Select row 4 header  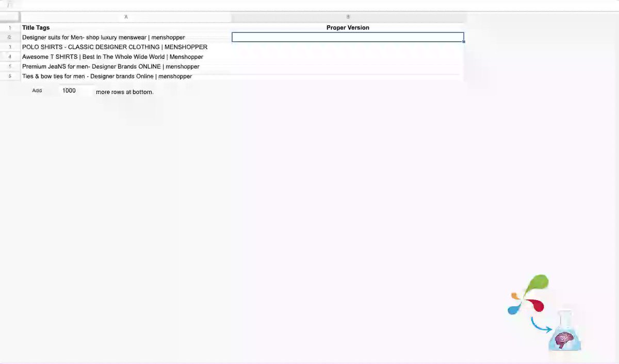click(10, 57)
